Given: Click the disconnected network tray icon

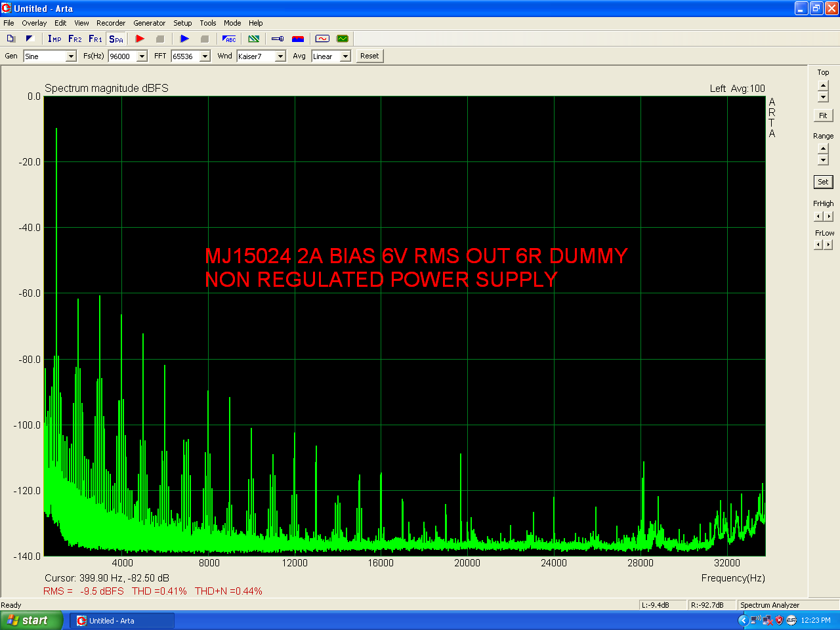Looking at the screenshot, I should pos(768,620).
